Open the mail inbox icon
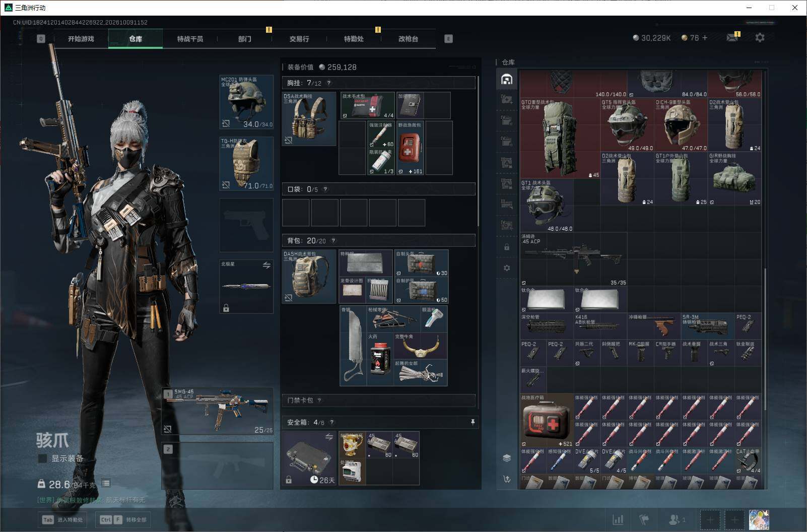 pyautogui.click(x=732, y=38)
